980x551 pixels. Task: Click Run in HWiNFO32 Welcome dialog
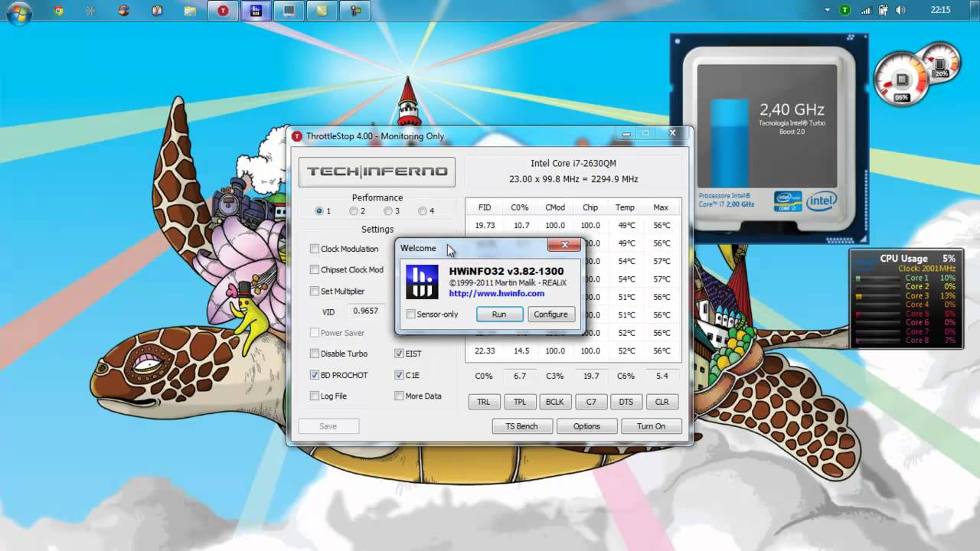point(499,315)
